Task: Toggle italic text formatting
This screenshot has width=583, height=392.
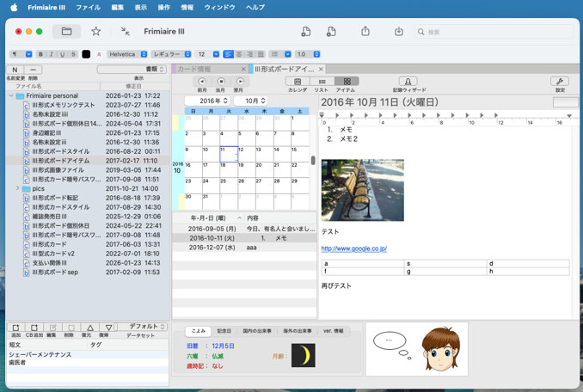Action: pyautogui.click(x=51, y=54)
